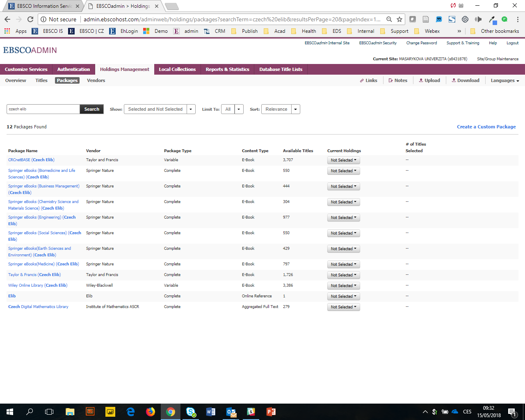
Task: Open the Publish bookmarks folder
Action: click(244, 31)
